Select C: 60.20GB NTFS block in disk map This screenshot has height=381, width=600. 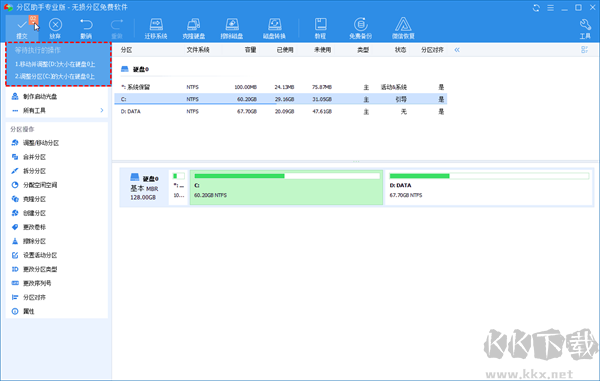286,187
